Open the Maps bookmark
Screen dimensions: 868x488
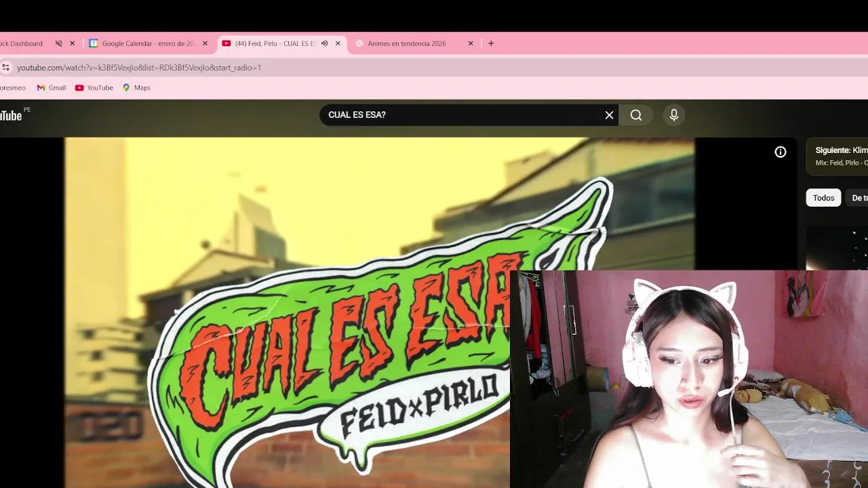(x=136, y=87)
